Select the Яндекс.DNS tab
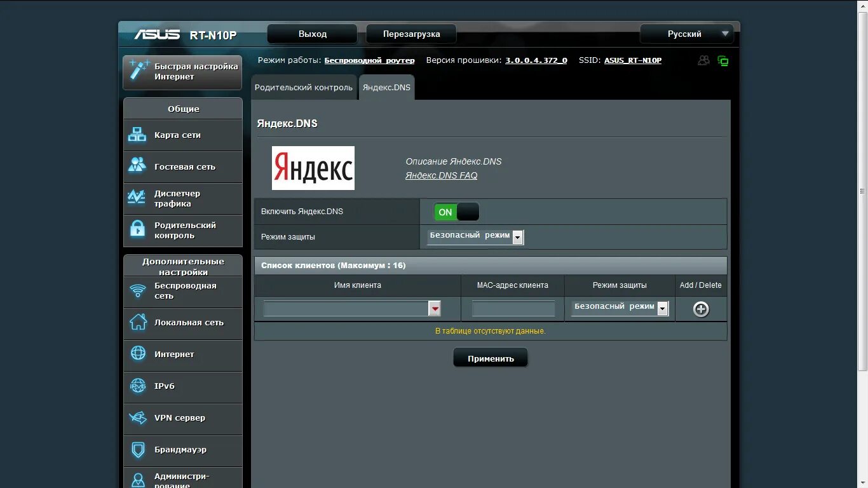Screen dimensions: 868x488 click(386, 88)
